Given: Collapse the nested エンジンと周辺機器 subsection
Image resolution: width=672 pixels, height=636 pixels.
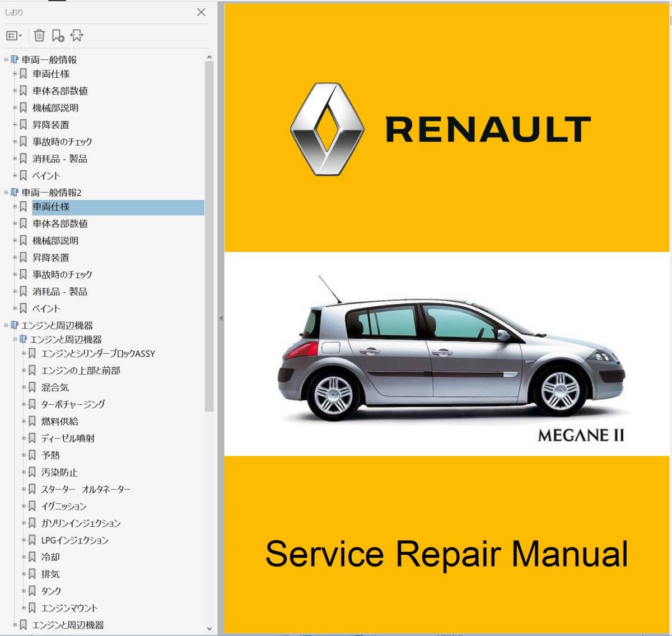Looking at the screenshot, I should tap(15, 339).
